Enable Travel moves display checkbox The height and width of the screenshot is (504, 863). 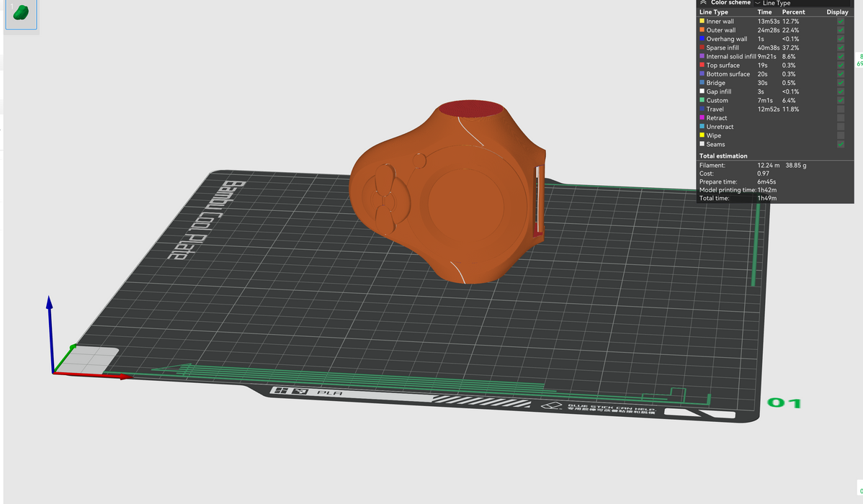point(841,109)
